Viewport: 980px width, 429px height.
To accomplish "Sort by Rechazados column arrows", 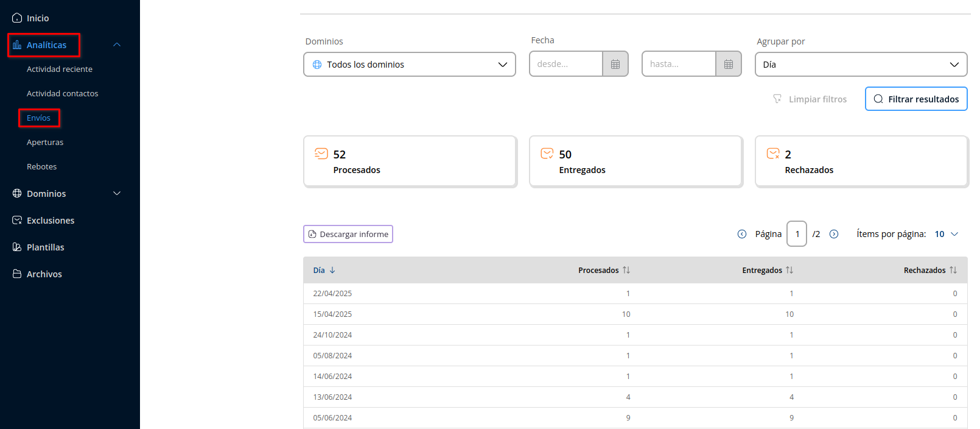I will [953, 270].
